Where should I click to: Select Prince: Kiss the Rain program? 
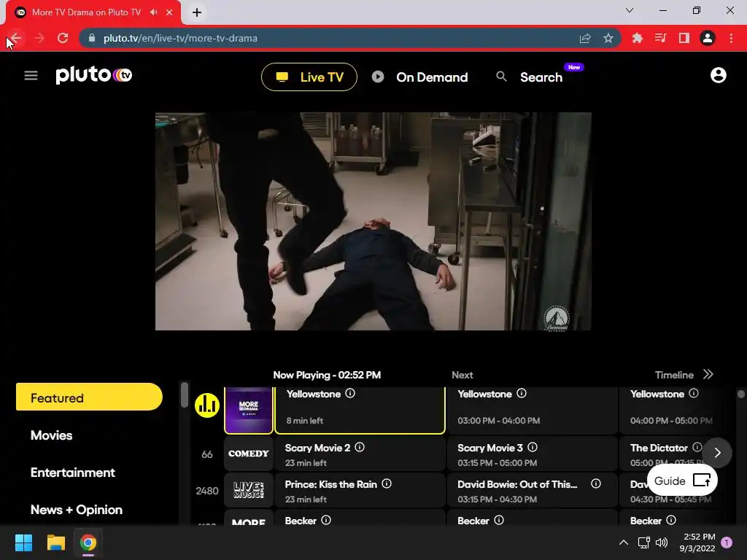[360, 491]
